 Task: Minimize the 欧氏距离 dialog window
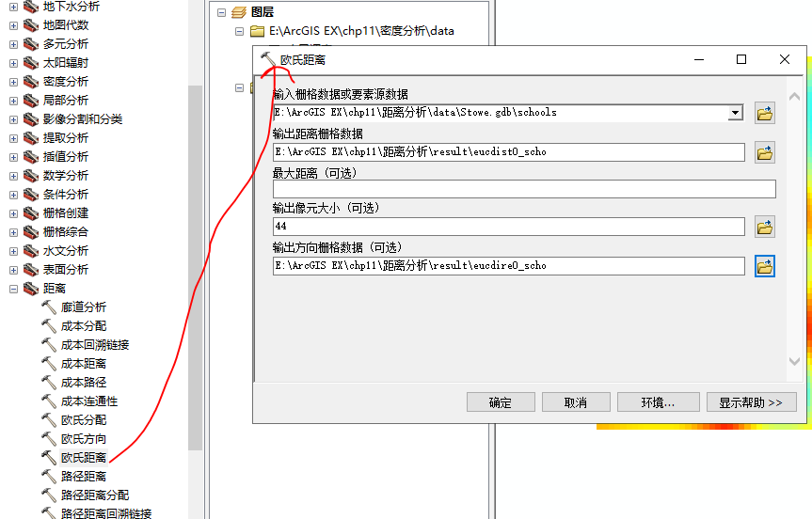tap(699, 59)
